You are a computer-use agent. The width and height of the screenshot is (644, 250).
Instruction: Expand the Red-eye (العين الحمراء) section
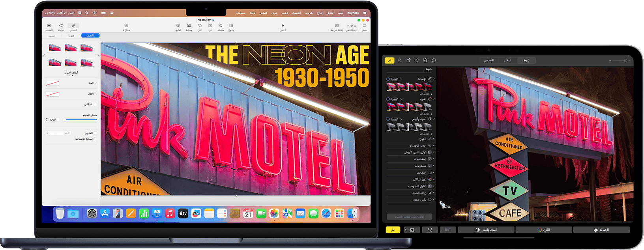coord(434,146)
